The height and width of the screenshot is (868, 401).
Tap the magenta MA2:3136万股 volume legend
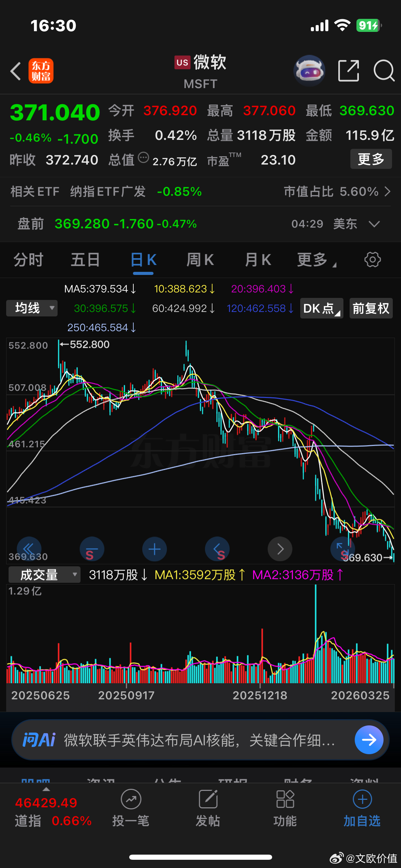tap(298, 575)
